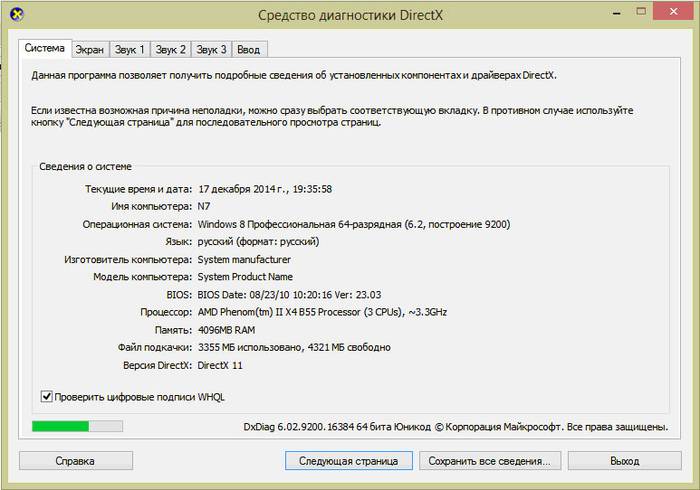Open the Звук 1 tab
Screen dimensions: 700x490
[x=128, y=49]
